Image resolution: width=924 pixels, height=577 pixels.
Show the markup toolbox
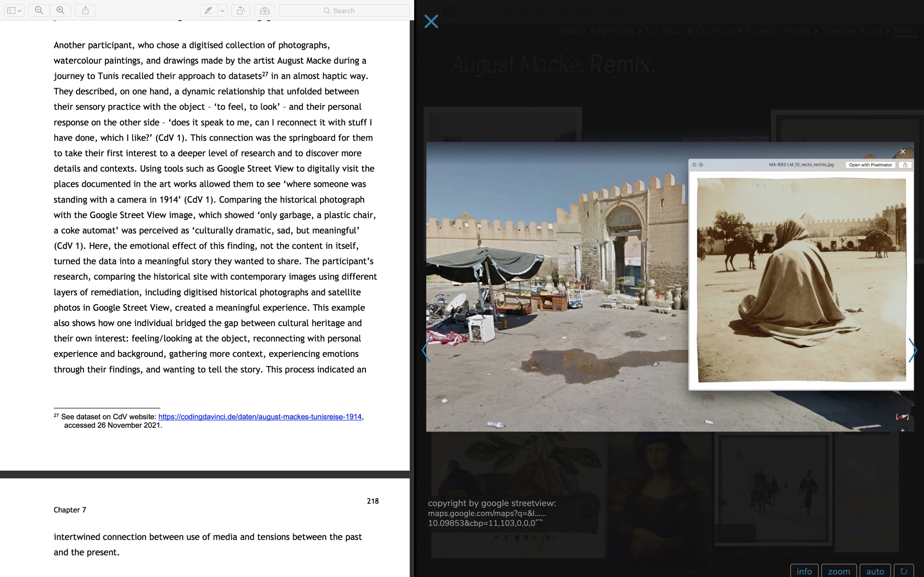[265, 10]
